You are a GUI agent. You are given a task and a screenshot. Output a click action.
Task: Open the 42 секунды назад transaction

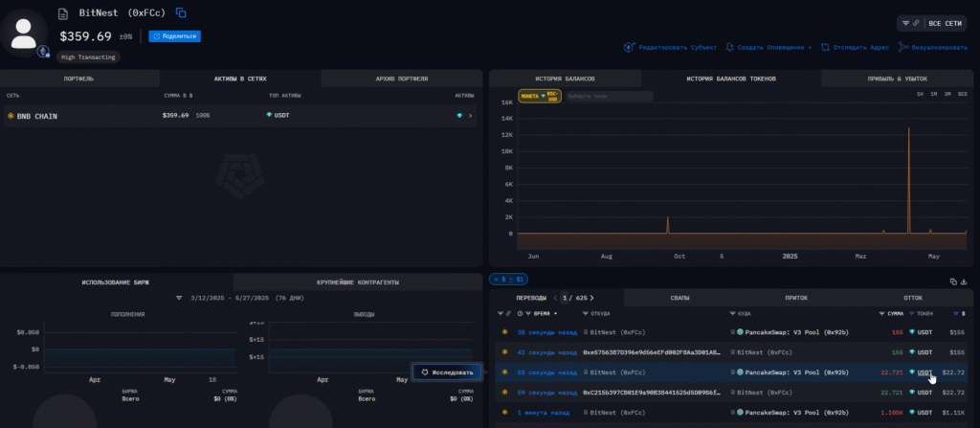(x=546, y=353)
